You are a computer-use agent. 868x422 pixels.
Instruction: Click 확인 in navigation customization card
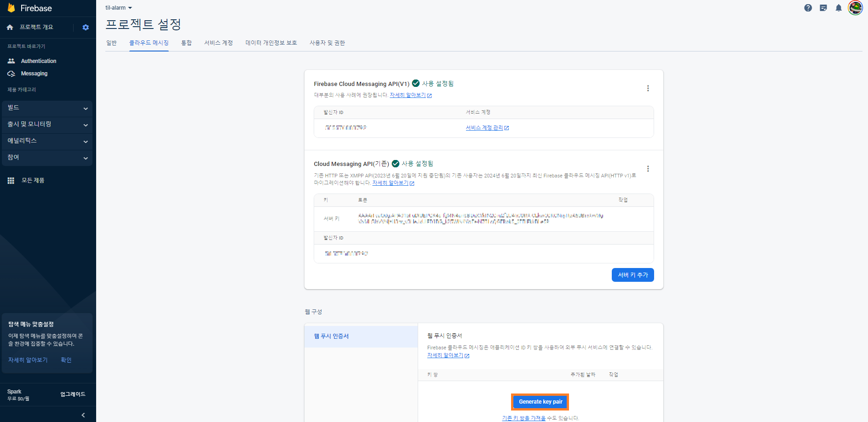66,360
